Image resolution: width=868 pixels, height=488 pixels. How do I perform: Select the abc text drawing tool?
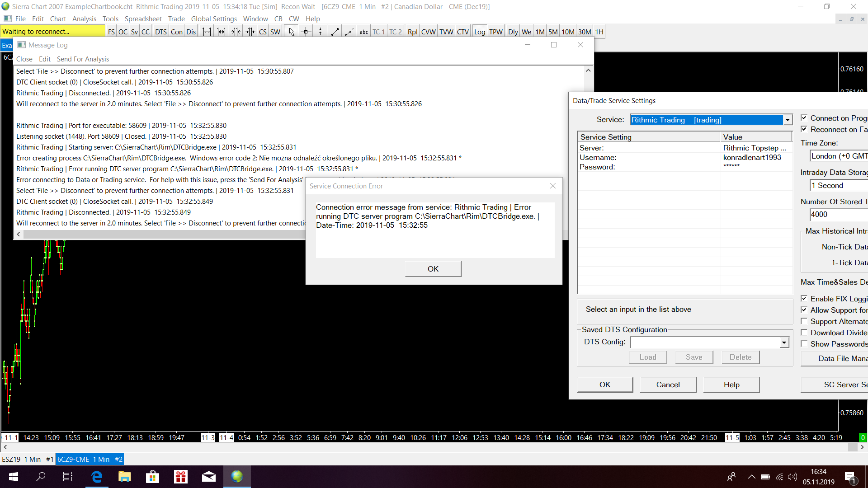tap(363, 32)
